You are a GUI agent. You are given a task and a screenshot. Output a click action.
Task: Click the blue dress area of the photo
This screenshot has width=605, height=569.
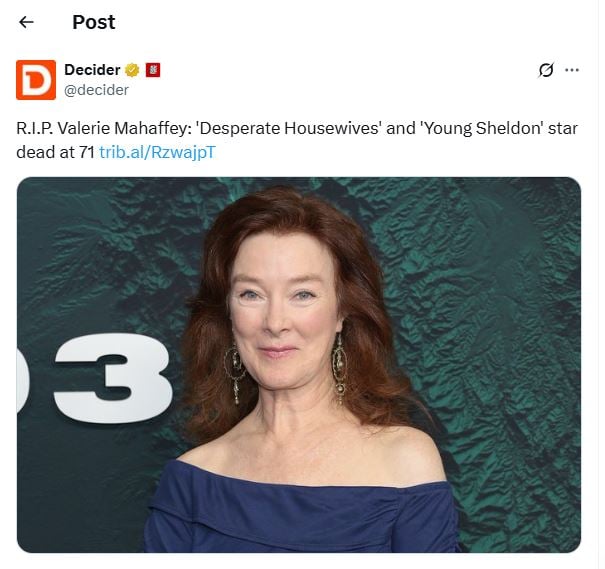pyautogui.click(x=301, y=513)
